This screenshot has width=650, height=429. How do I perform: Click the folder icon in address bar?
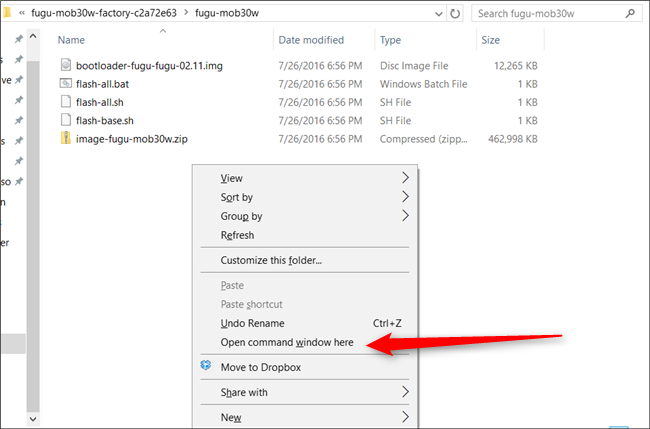click(x=6, y=13)
